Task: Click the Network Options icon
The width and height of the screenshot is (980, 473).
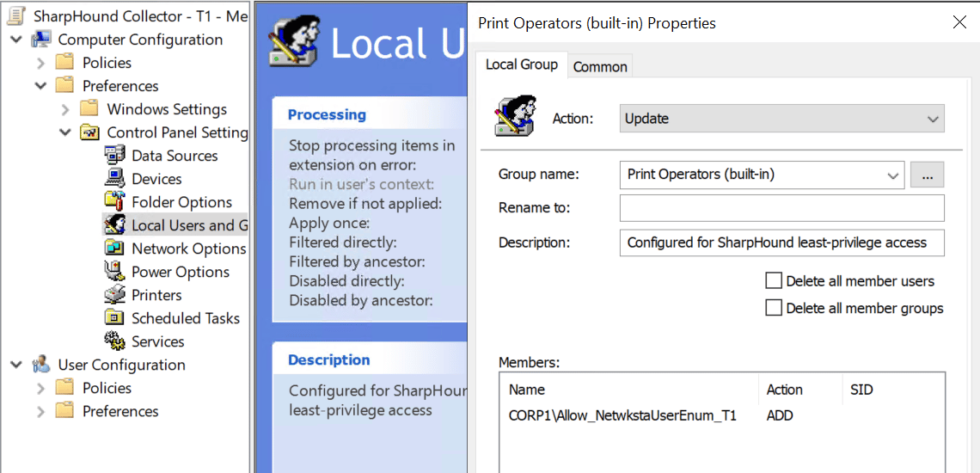Action: pos(114,249)
